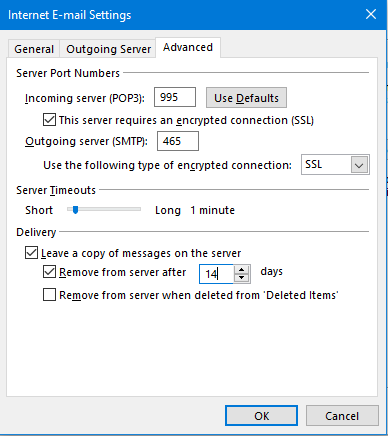Image resolution: width=388 pixels, height=436 pixels.
Task: Click the 'Short' timeout label
Action: pyautogui.click(x=39, y=210)
